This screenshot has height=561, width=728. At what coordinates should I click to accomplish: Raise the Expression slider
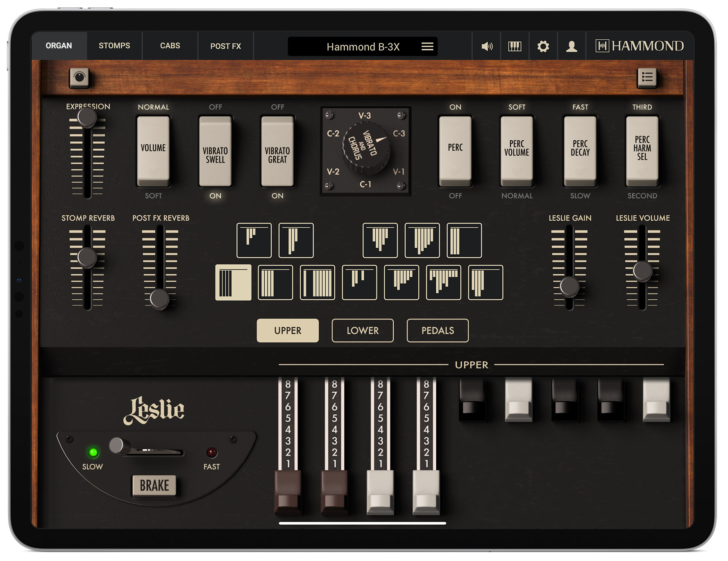pos(87,118)
